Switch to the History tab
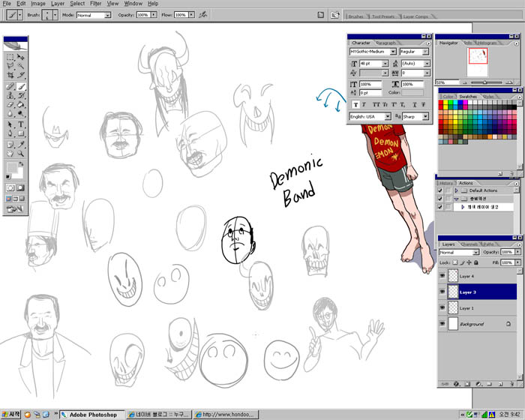This screenshot has height=420, width=525. 445,183
